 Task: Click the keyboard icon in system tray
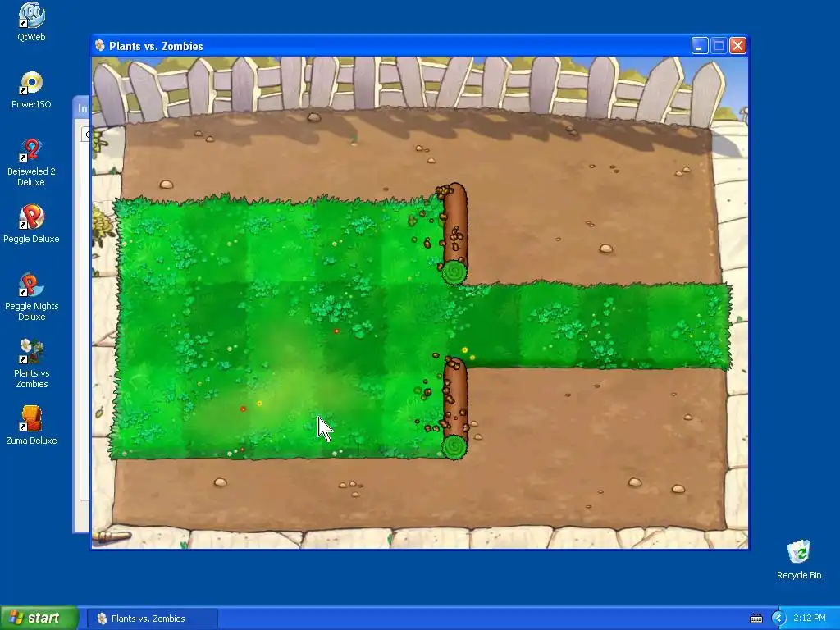[756, 619]
